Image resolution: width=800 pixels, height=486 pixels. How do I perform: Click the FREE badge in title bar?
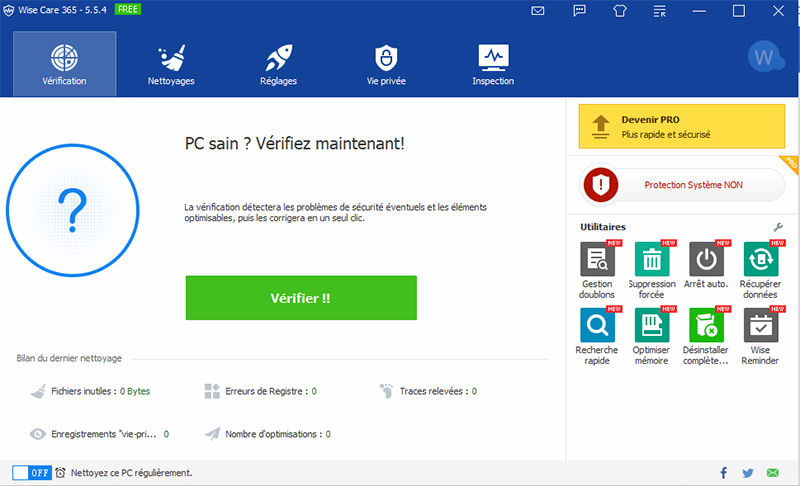click(x=128, y=9)
